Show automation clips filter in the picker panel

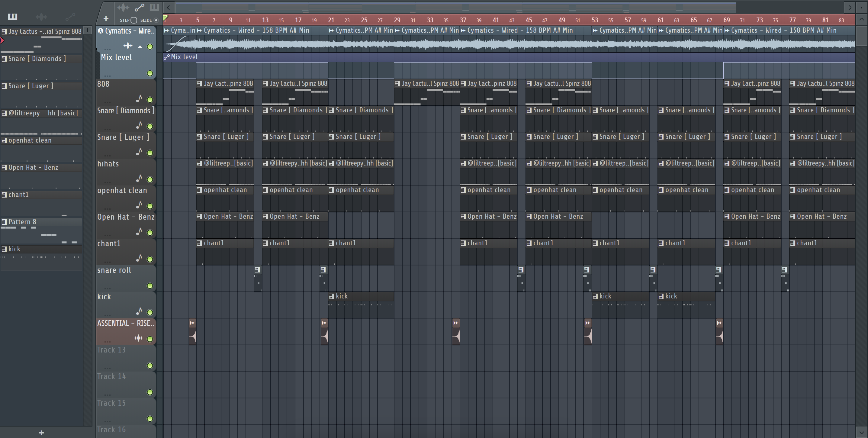coord(70,17)
